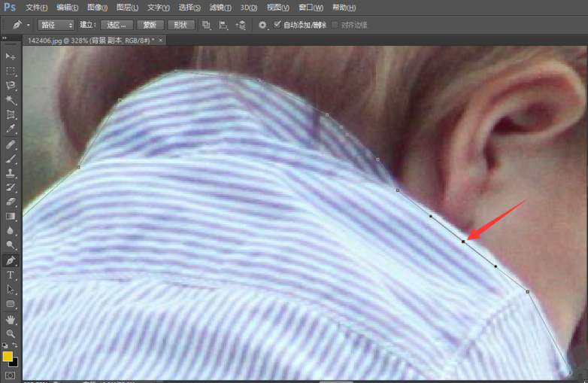Open path alignment options
This screenshot has height=383, width=588.
(x=223, y=25)
